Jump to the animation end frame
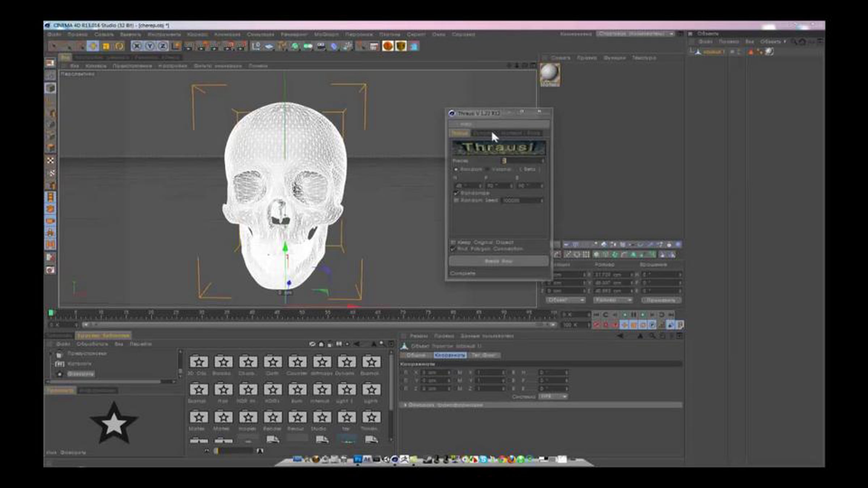Image resolution: width=868 pixels, height=488 pixels. tap(671, 315)
